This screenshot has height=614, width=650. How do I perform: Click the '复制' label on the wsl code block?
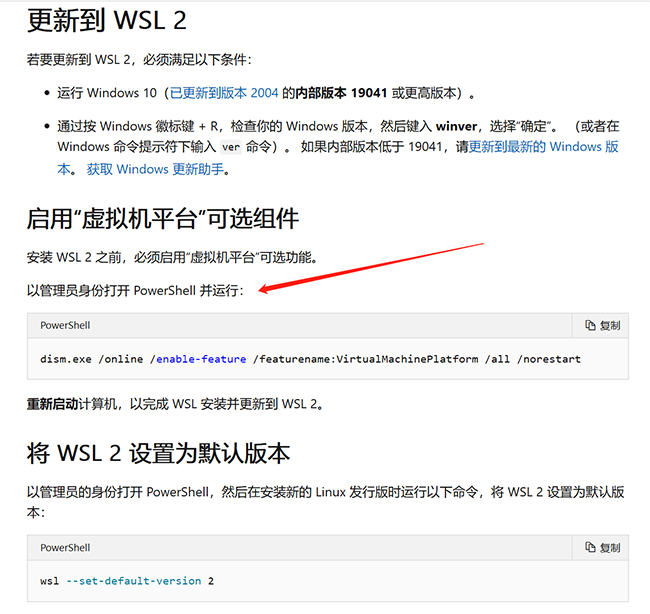610,548
